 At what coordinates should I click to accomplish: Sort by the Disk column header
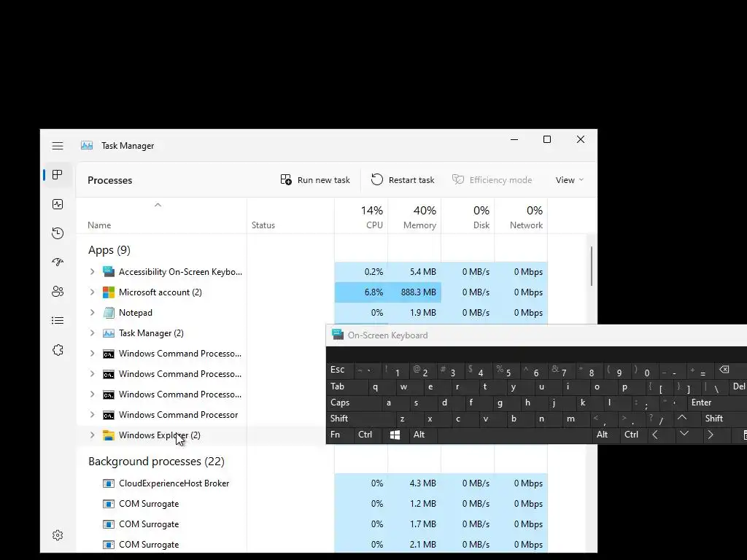(x=468, y=216)
